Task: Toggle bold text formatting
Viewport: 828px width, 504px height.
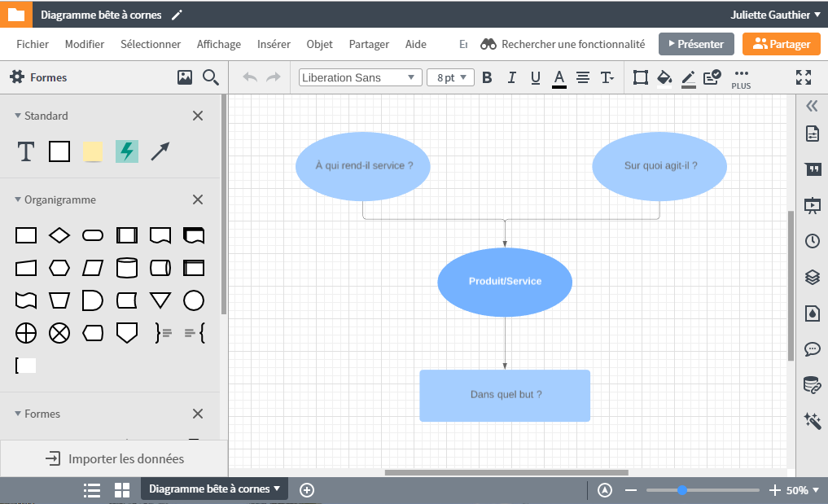Action: pos(487,78)
